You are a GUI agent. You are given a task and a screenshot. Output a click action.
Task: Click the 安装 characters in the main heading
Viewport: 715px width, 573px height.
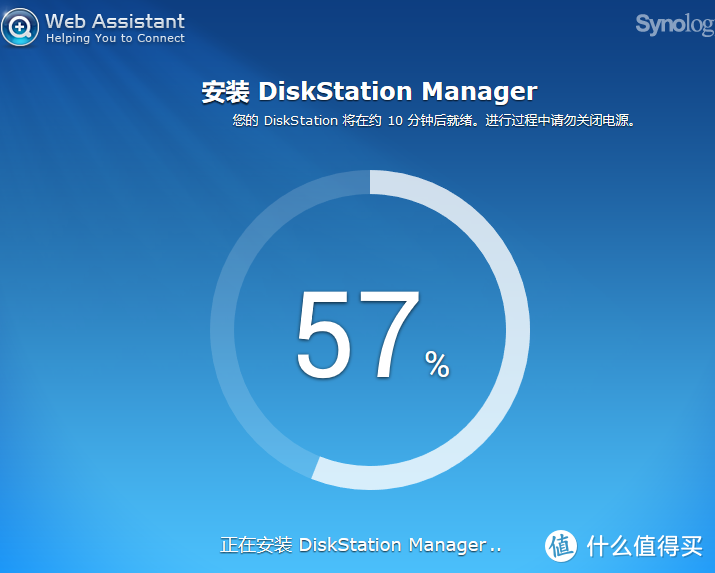(x=226, y=92)
